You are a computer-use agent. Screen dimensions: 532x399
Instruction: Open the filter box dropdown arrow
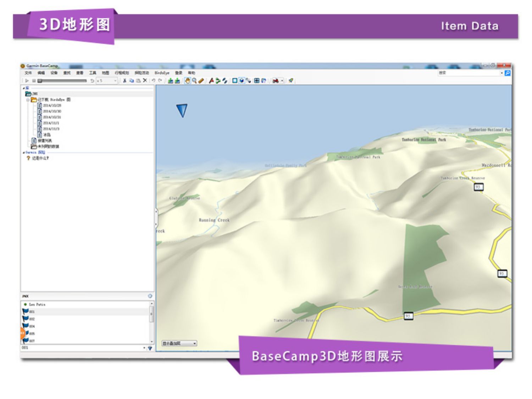144,348
